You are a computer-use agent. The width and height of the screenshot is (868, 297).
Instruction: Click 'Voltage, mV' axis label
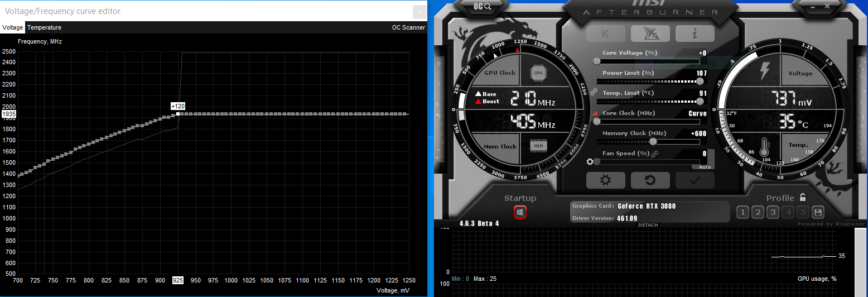393,290
